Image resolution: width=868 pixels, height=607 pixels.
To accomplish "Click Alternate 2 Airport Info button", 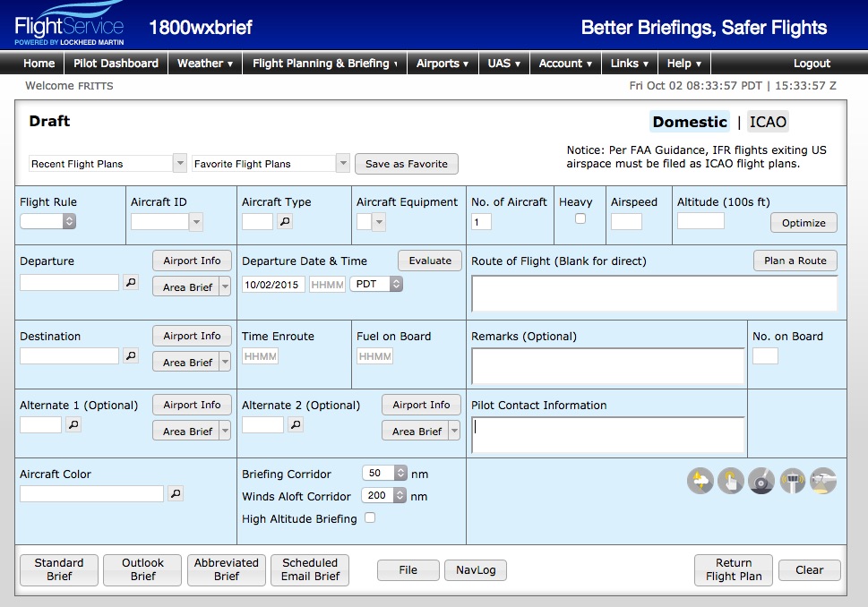I will 421,405.
